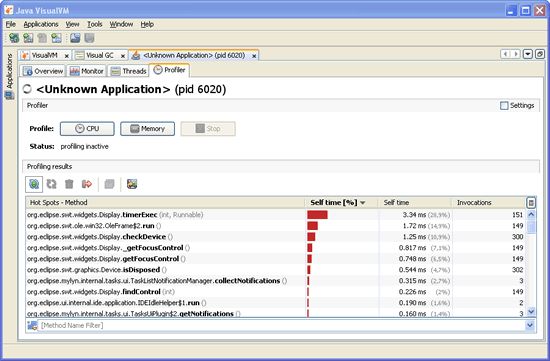Open the Help menu
550x361 pixels.
point(147,24)
